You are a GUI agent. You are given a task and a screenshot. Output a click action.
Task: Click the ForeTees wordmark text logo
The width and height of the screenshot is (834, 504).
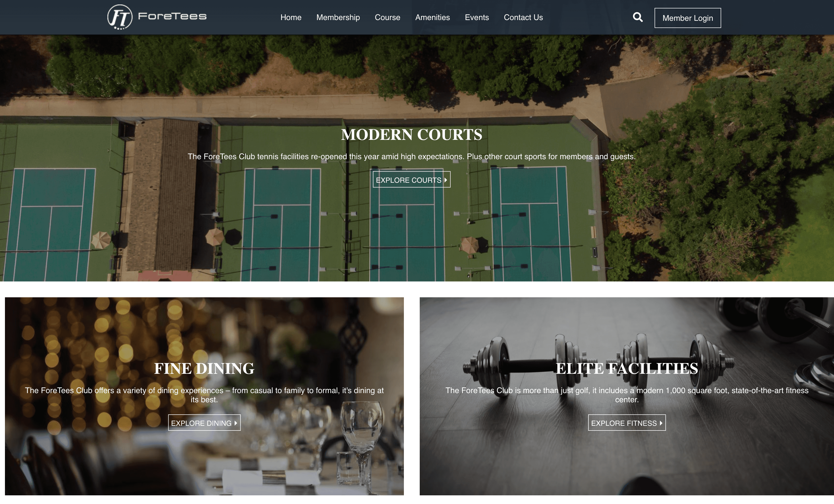tap(172, 16)
